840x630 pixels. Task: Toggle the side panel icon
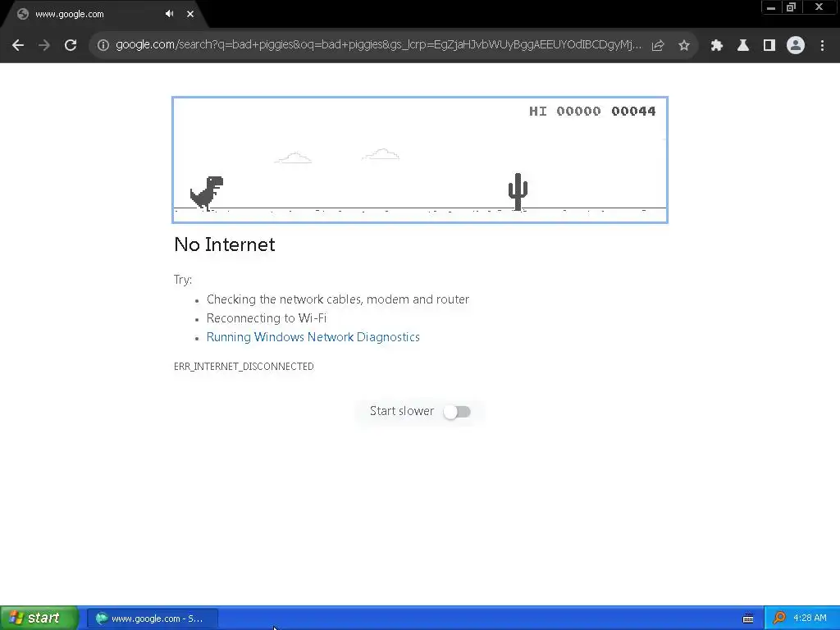pos(769,45)
